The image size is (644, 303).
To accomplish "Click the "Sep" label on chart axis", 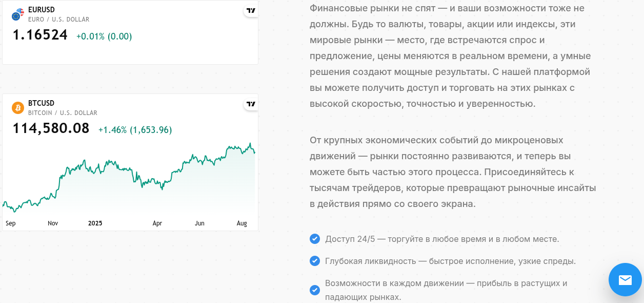I will pyautogui.click(x=11, y=223).
